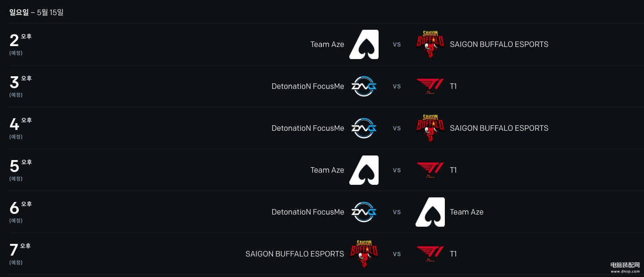Open SAIGON BUFFALO ESPORTS name in 7 PM match

tap(295, 254)
